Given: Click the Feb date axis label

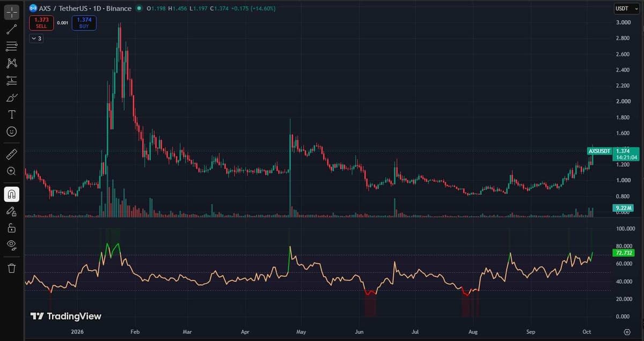Looking at the screenshot, I should pos(135,332).
